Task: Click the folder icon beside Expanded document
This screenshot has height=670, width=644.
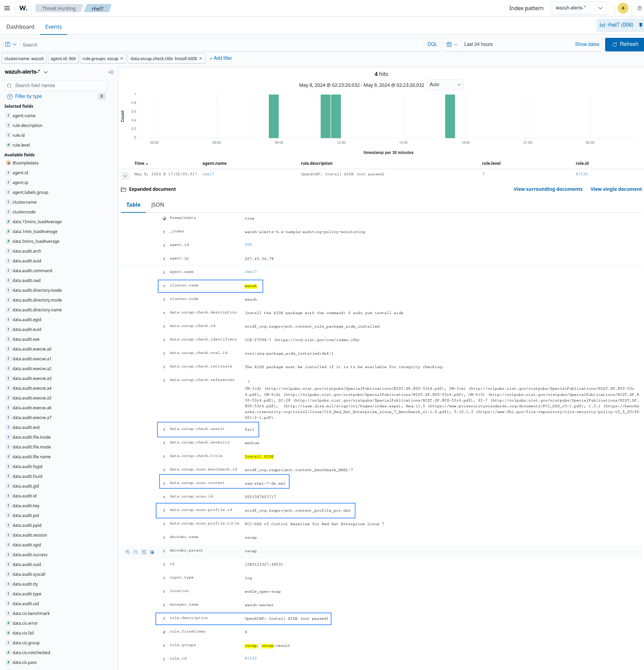Action: (123, 189)
